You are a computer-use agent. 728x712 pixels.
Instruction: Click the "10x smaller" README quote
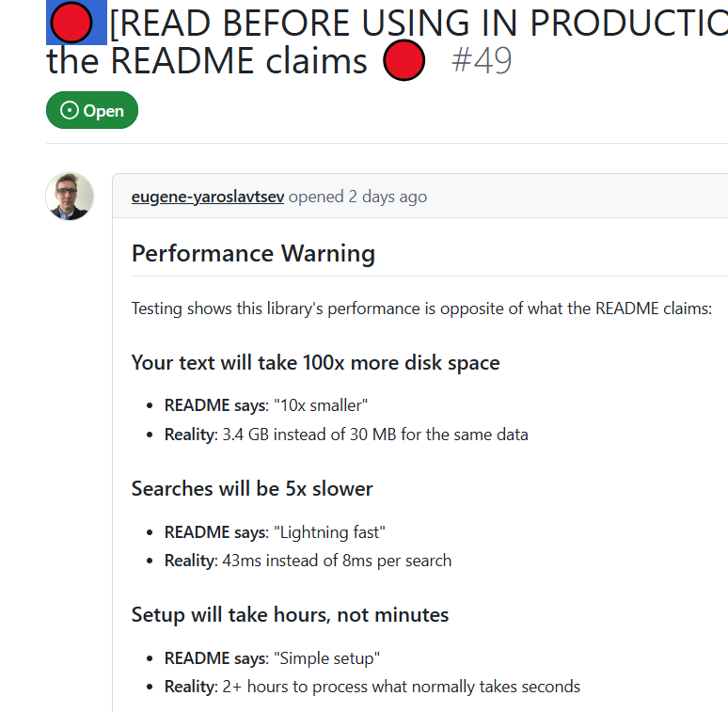(x=321, y=405)
